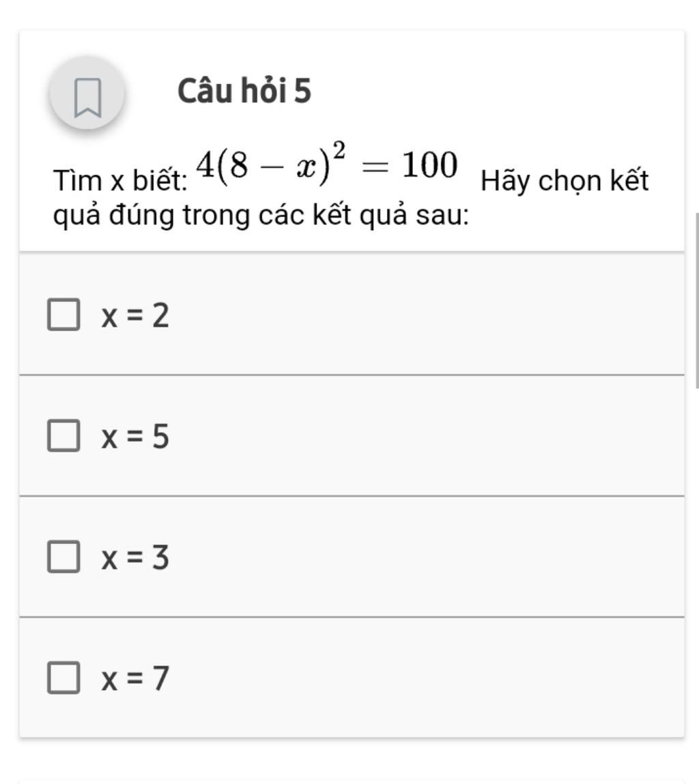Click the equation 4(8 − x)² expression
The height and width of the screenshot is (784, 699).
(x=270, y=164)
